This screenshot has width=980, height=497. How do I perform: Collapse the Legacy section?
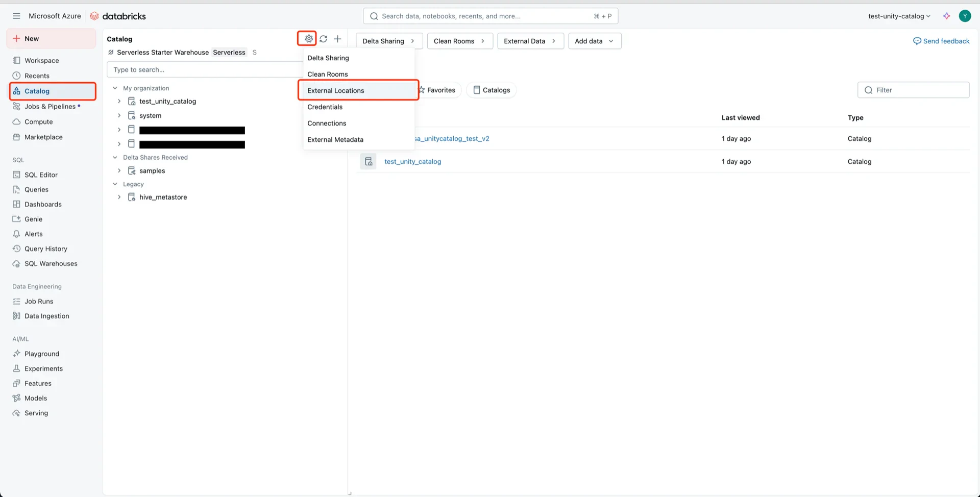coord(115,184)
